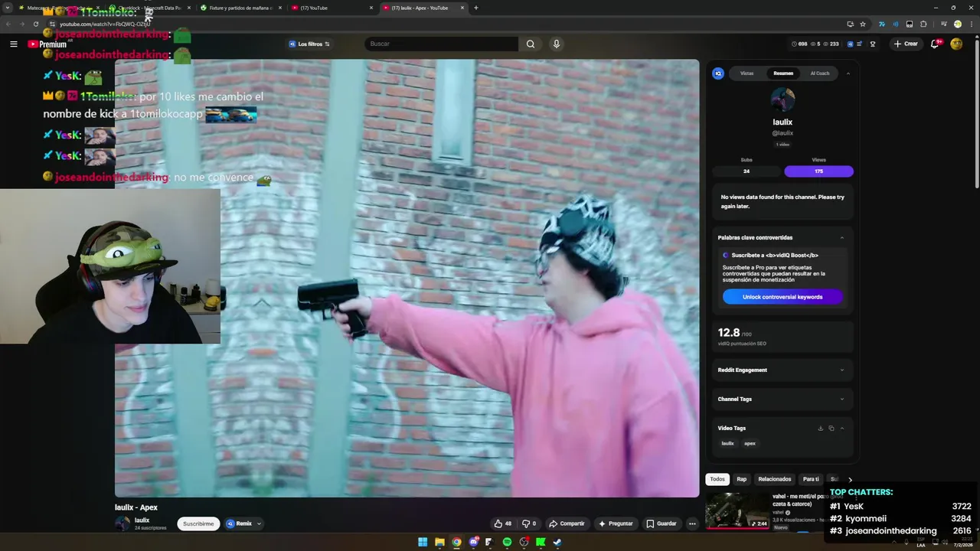Open Los filtros dropdown

tap(309, 44)
